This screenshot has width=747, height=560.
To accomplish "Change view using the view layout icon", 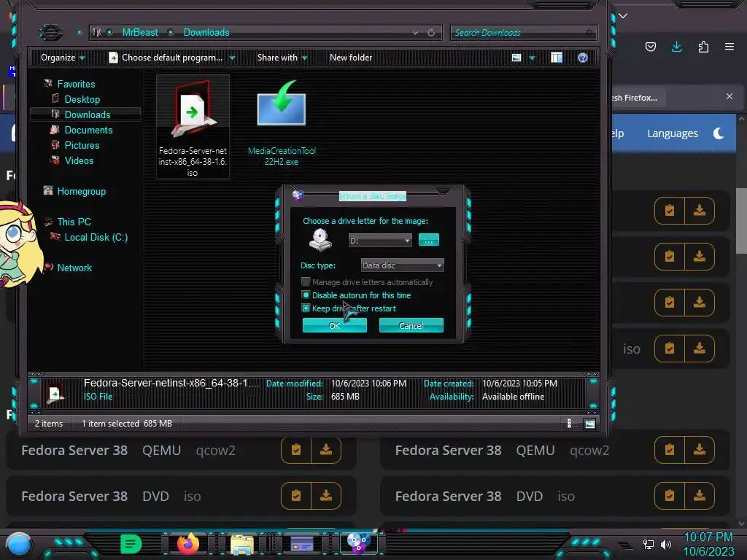I will [x=516, y=58].
